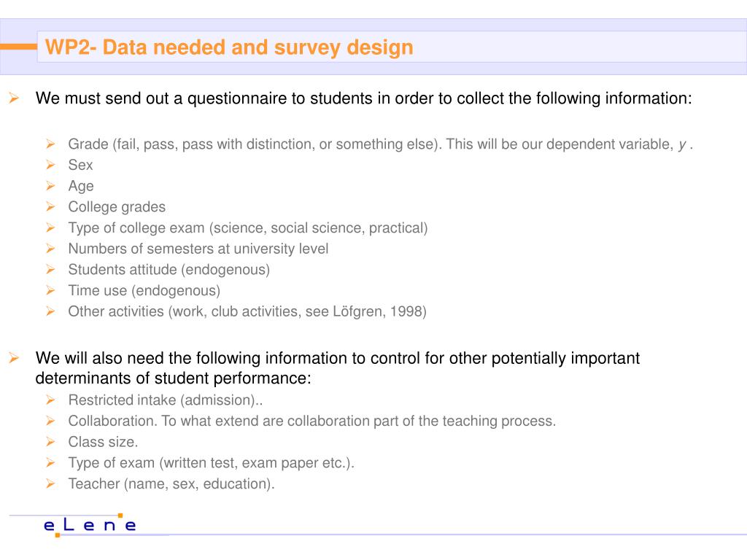Click the eLene logo at the bottom
This screenshot has width=747, height=560.
[90, 525]
